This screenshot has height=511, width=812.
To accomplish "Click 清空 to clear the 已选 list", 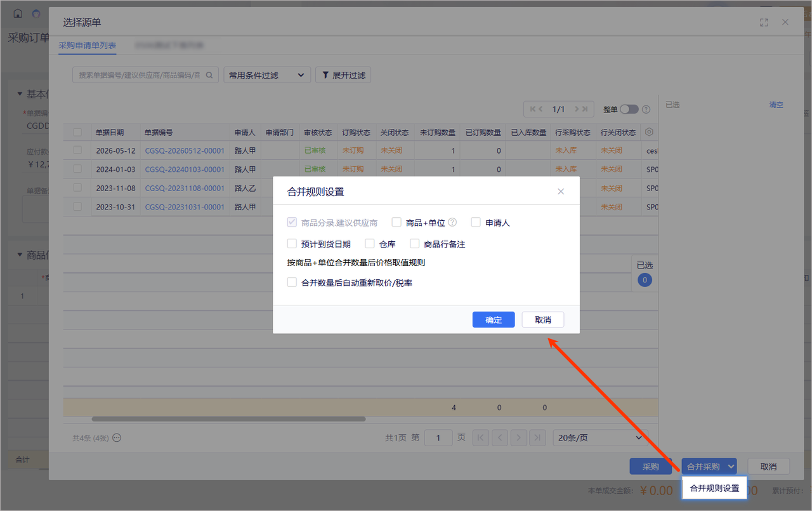I will point(776,104).
